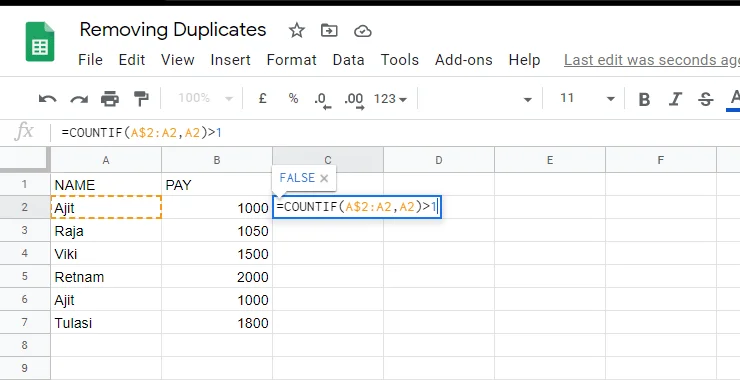The height and width of the screenshot is (380, 740).
Task: Select row 2 header
Action: coord(25,207)
